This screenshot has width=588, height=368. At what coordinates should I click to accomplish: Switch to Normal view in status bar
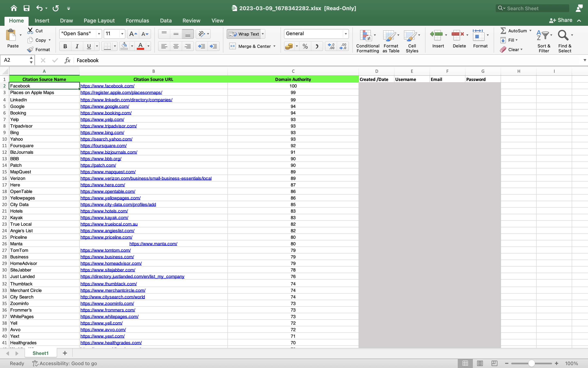tap(465, 363)
